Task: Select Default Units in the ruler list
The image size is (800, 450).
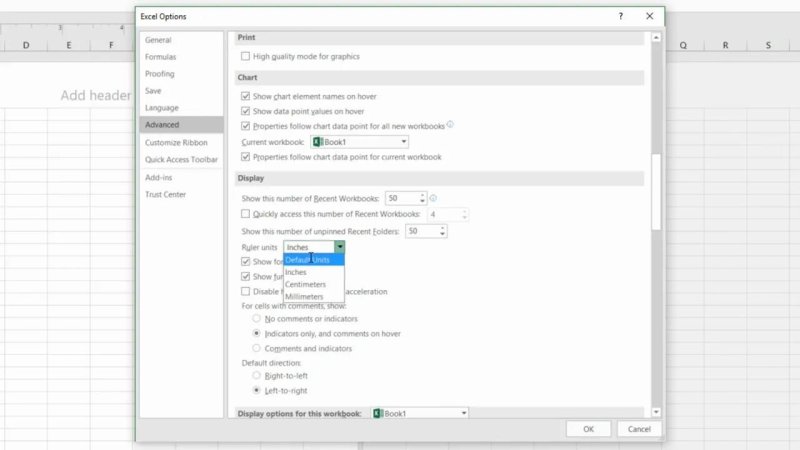Action: click(x=314, y=260)
